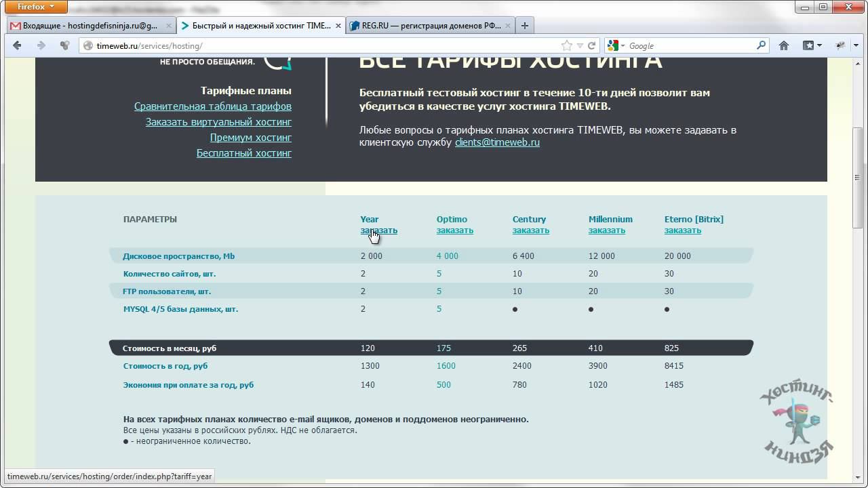
Task: Click the Eterno yearly price 8415
Action: point(673,366)
